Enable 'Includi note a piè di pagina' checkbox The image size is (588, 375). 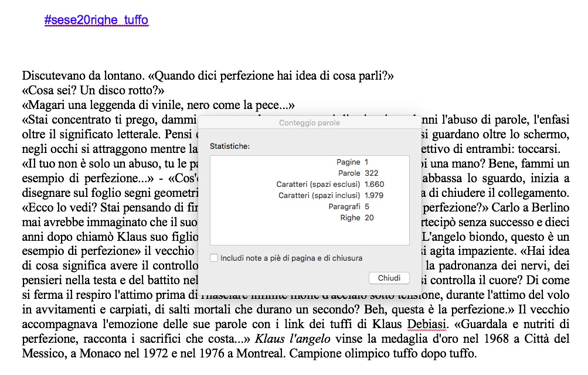pyautogui.click(x=214, y=258)
